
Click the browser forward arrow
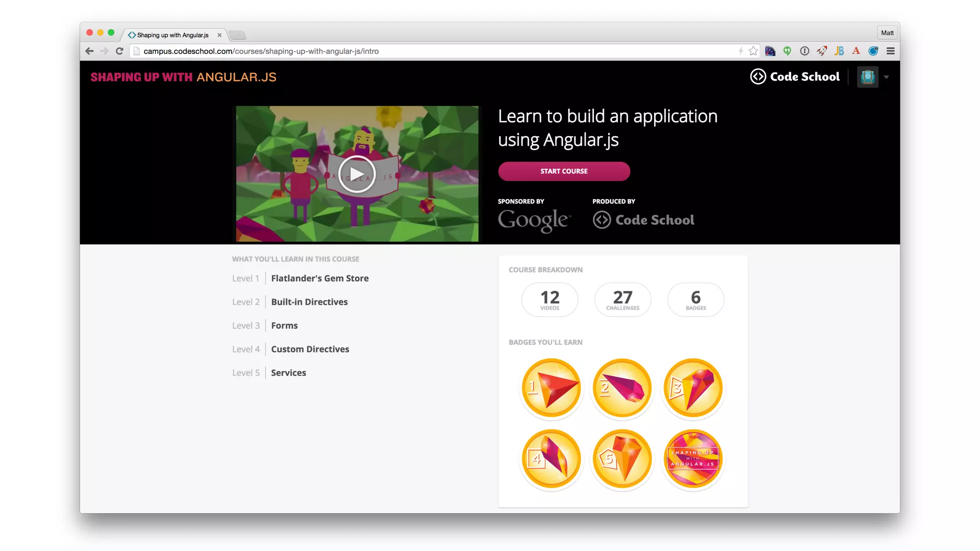[104, 51]
